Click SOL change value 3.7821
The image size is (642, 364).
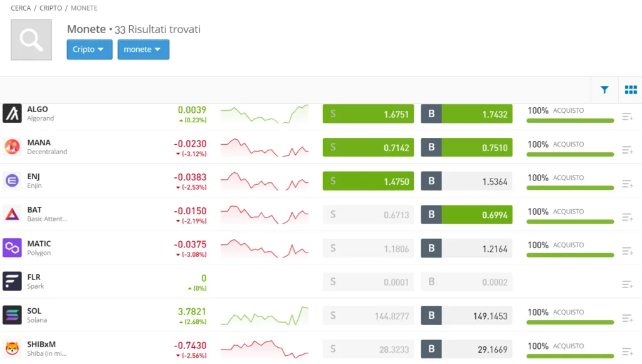click(192, 311)
